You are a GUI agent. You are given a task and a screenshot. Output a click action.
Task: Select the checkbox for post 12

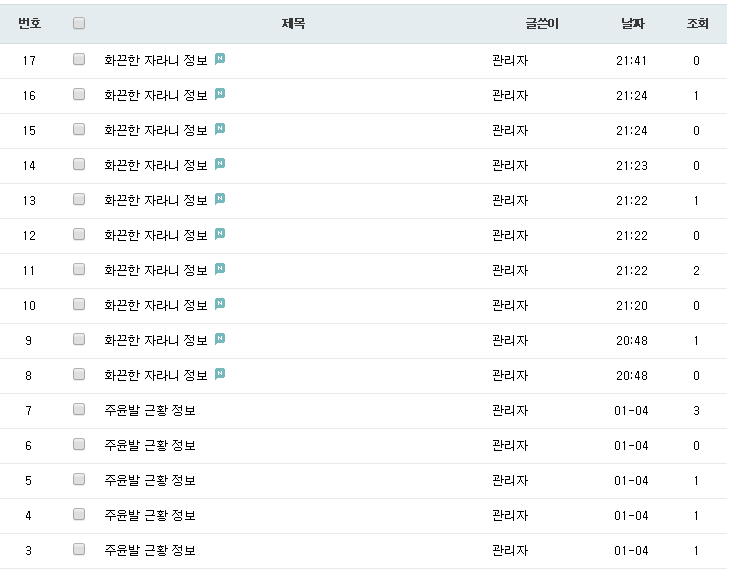coord(79,235)
